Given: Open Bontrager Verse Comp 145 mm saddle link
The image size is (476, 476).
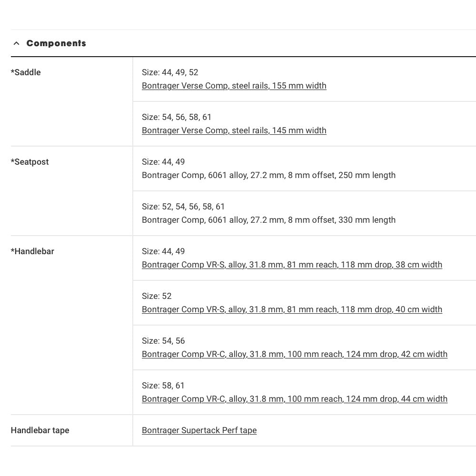Looking at the screenshot, I should pyautogui.click(x=234, y=130).
